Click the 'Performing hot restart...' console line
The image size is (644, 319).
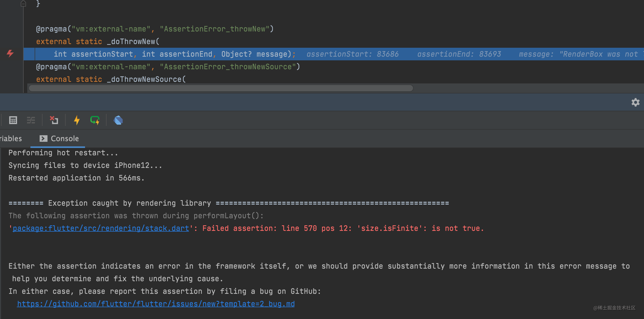[x=63, y=153]
